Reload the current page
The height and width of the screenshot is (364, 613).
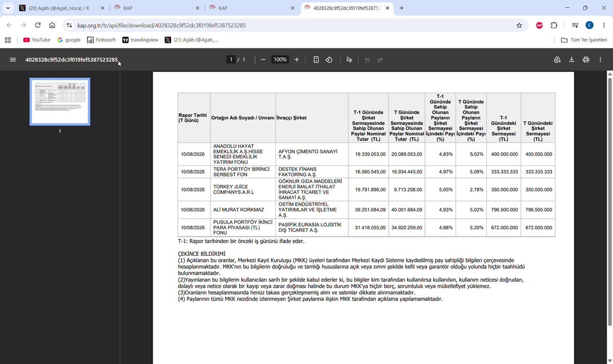38,25
